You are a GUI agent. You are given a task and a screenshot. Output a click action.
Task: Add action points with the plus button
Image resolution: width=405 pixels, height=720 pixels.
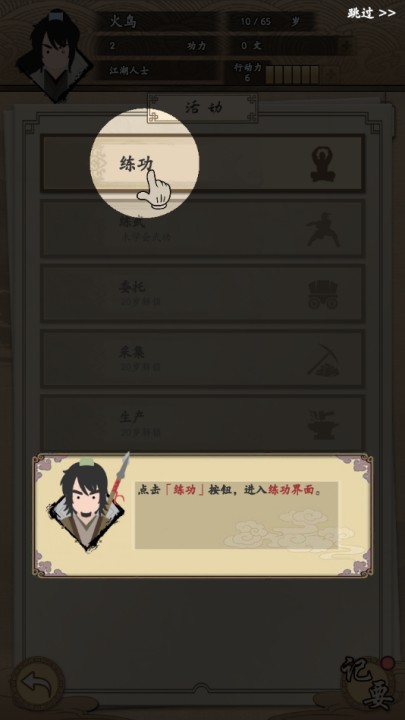click(331, 75)
